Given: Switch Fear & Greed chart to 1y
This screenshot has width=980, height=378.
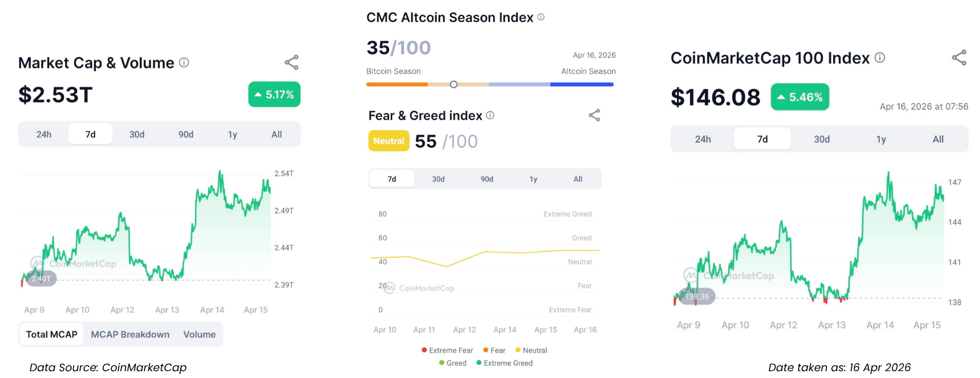Looking at the screenshot, I should point(533,179).
